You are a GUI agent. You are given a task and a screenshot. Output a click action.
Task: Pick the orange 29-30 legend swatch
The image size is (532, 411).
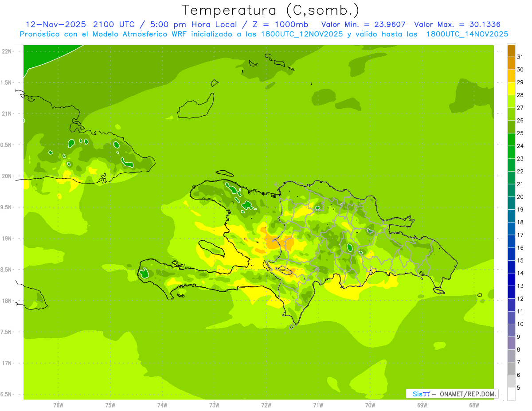click(511, 63)
